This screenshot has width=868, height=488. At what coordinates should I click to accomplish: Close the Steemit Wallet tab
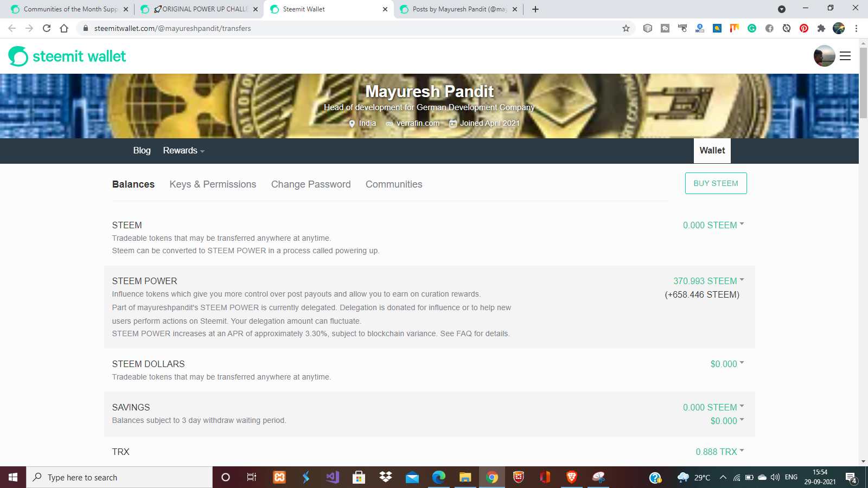point(385,9)
